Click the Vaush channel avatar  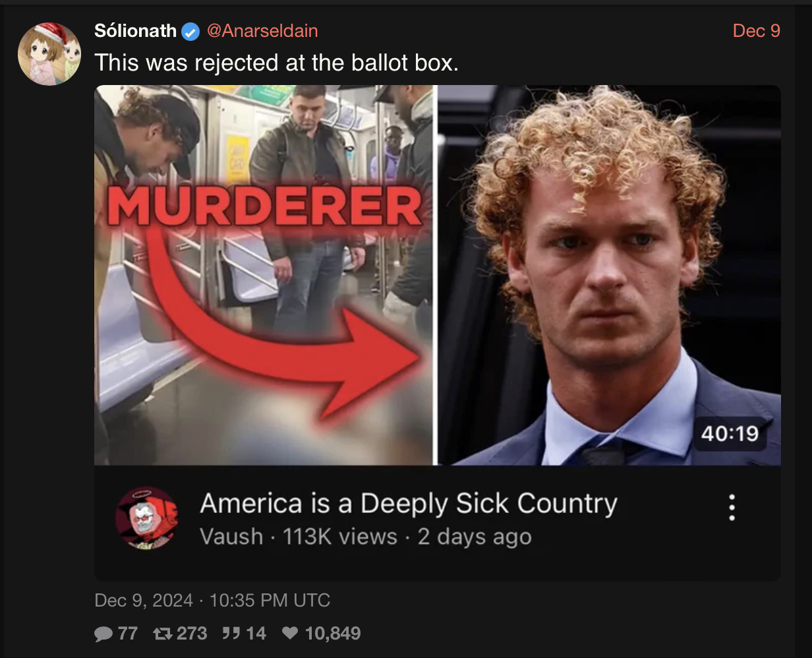(x=146, y=518)
